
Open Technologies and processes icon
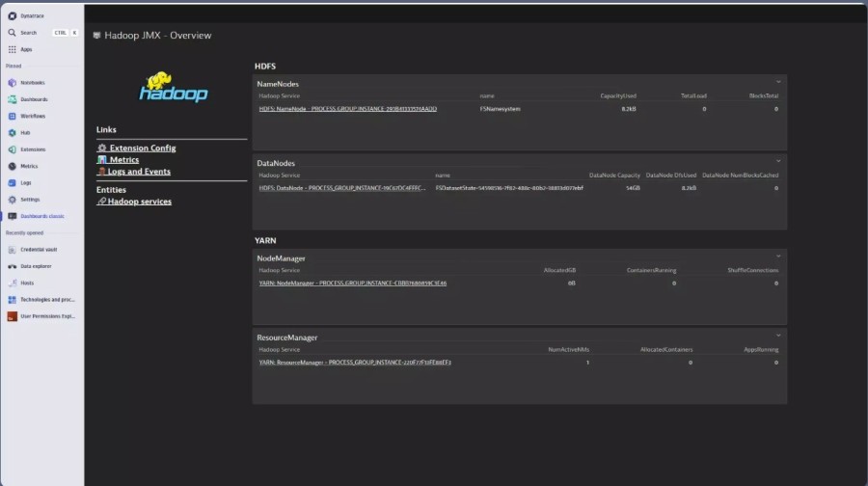click(13, 300)
